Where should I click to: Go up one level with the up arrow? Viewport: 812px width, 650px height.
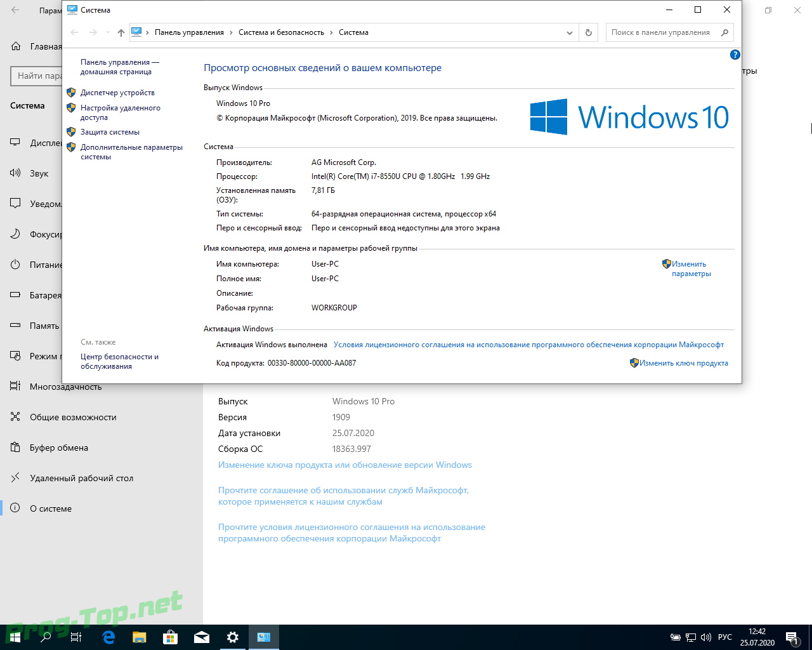click(121, 32)
